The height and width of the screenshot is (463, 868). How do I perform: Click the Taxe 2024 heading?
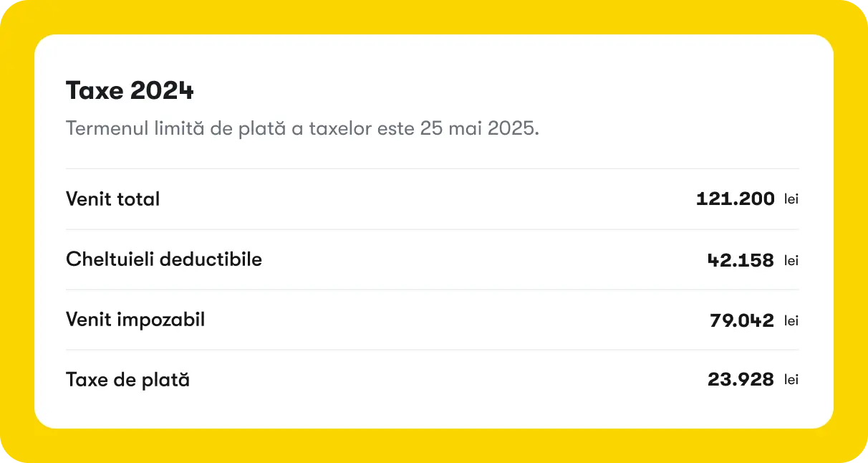coord(130,91)
